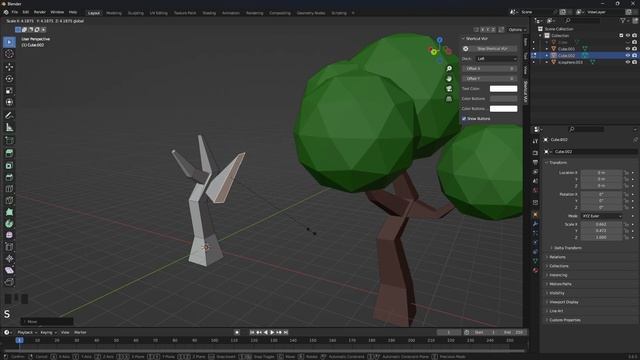Select the Transform tool
This screenshot has width=640, height=360.
tap(9, 102)
